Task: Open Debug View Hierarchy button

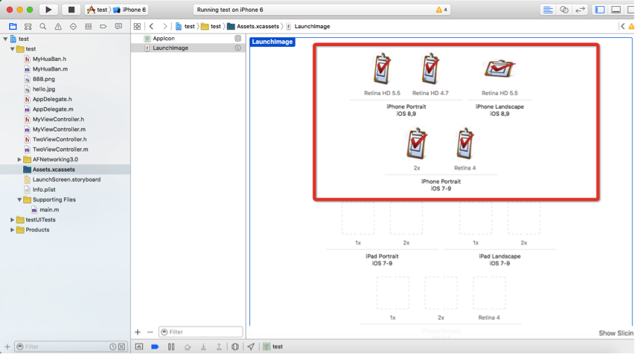Action: pos(235,347)
